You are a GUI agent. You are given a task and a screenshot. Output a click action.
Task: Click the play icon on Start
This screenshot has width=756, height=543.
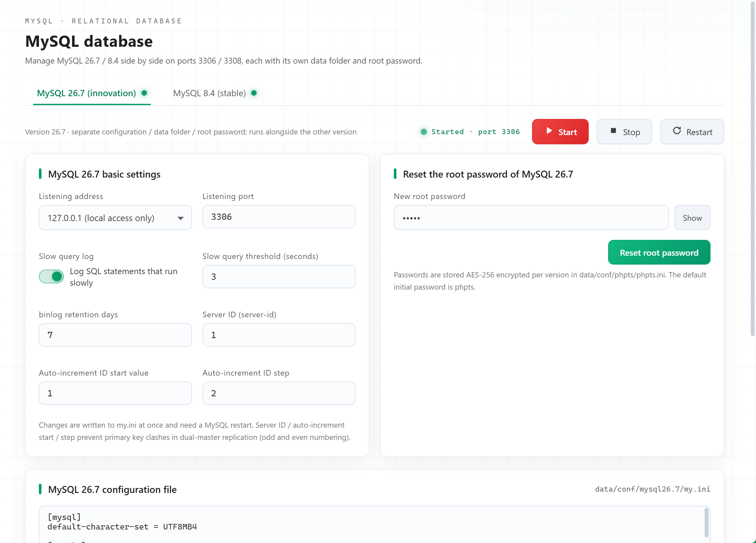pyautogui.click(x=549, y=131)
